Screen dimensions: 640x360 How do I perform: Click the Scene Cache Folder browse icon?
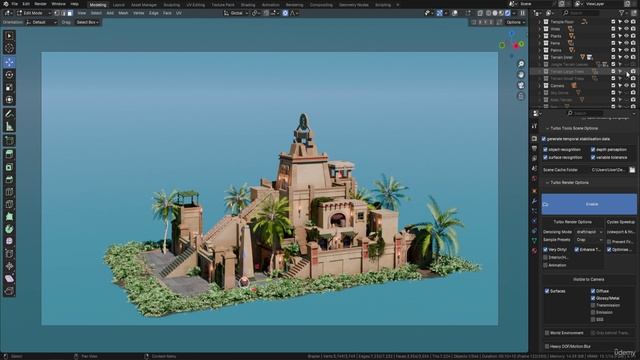pyautogui.click(x=632, y=170)
